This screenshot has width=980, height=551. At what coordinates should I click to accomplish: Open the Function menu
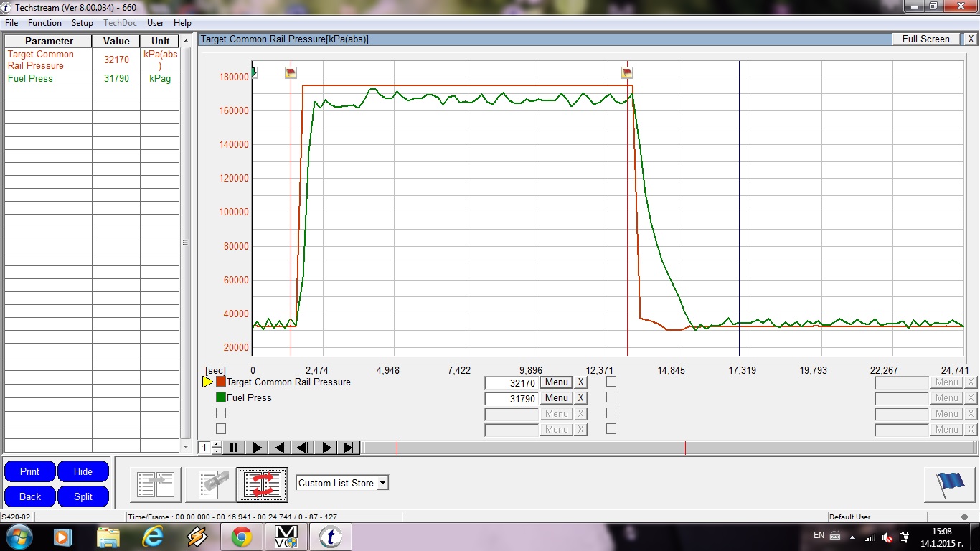point(44,23)
